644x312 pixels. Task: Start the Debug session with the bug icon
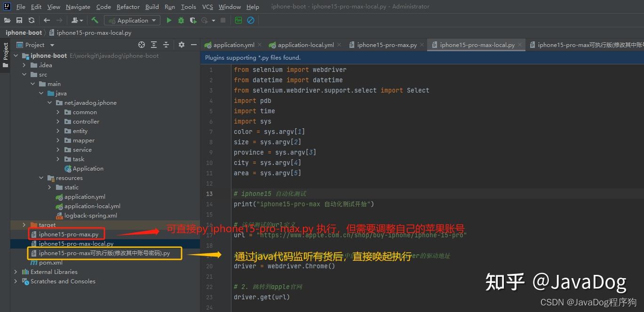(x=181, y=20)
